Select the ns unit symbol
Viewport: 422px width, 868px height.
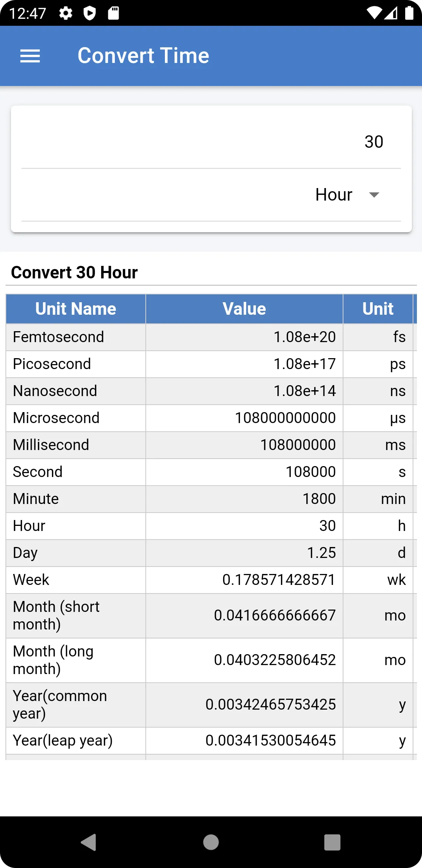coord(398,391)
